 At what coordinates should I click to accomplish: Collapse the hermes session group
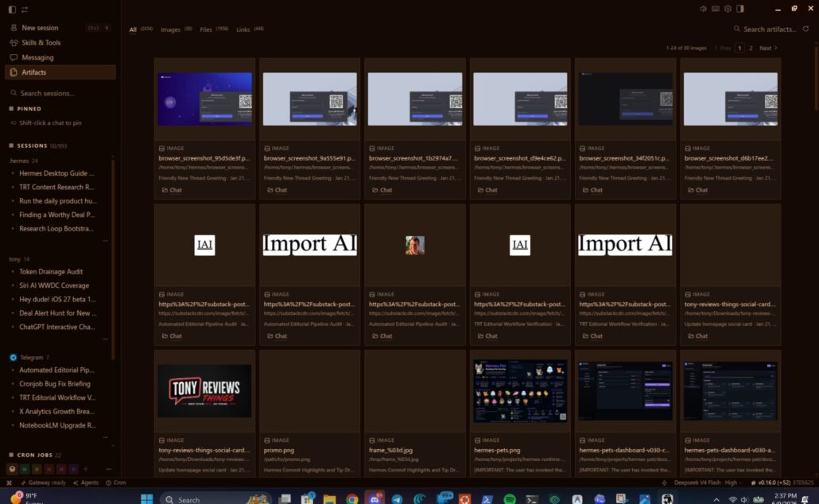coord(20,161)
